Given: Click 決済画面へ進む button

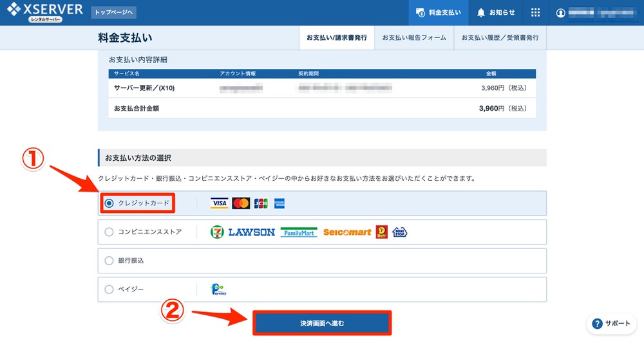Looking at the screenshot, I should point(322,324).
